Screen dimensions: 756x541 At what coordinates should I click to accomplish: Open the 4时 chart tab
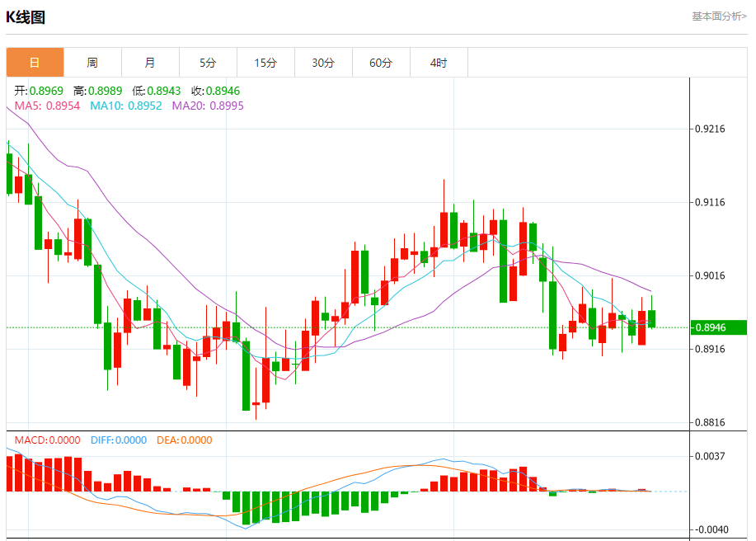[x=439, y=63]
